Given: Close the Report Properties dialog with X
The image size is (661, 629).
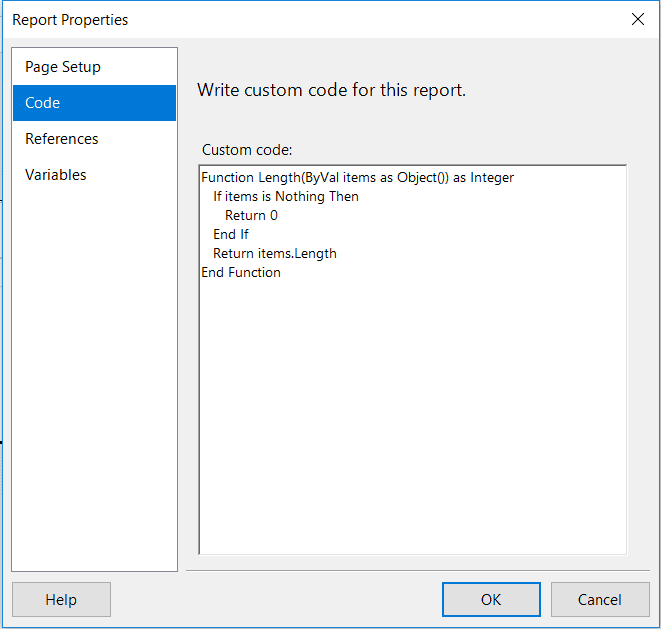Looking at the screenshot, I should (638, 19).
